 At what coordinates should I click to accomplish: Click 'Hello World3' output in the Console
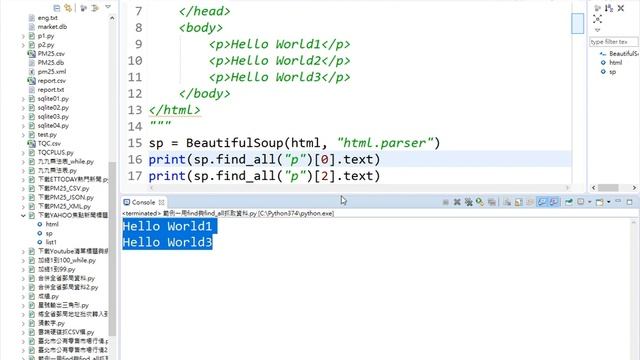click(x=167, y=242)
